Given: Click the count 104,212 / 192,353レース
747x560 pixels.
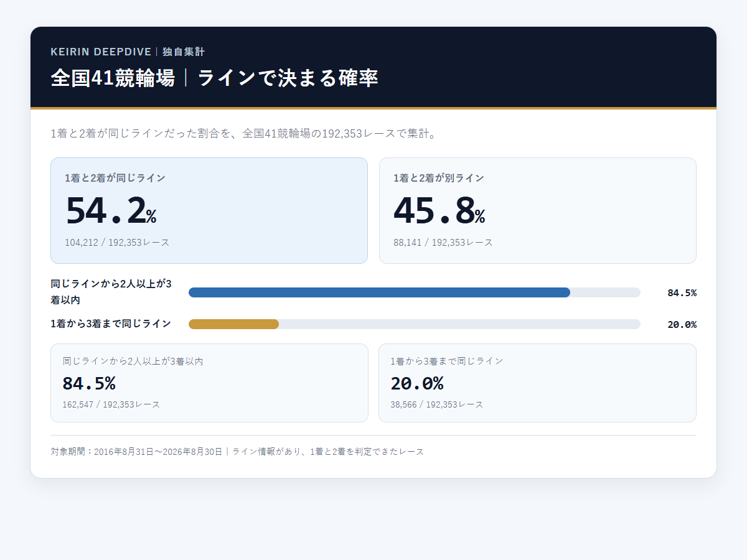Looking at the screenshot, I should pos(117,242).
